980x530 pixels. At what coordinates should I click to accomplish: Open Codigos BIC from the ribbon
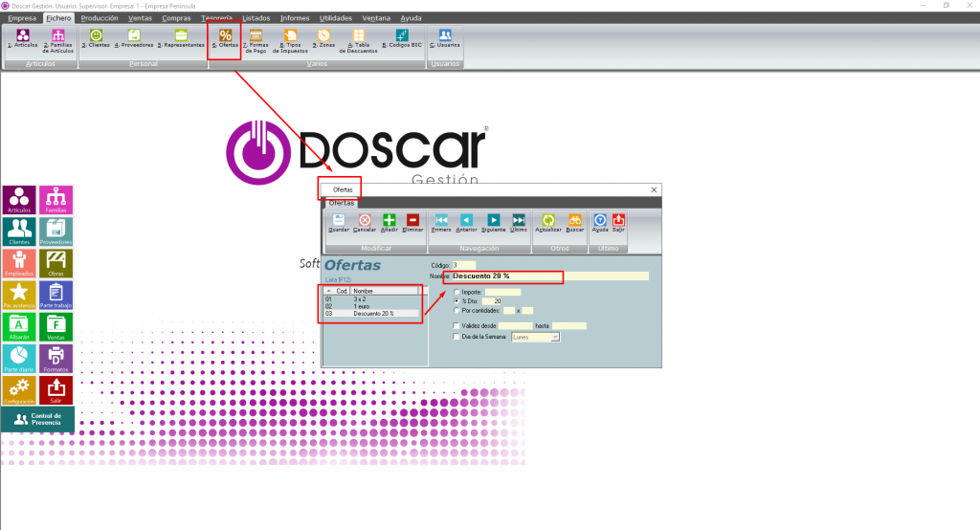coord(402,39)
